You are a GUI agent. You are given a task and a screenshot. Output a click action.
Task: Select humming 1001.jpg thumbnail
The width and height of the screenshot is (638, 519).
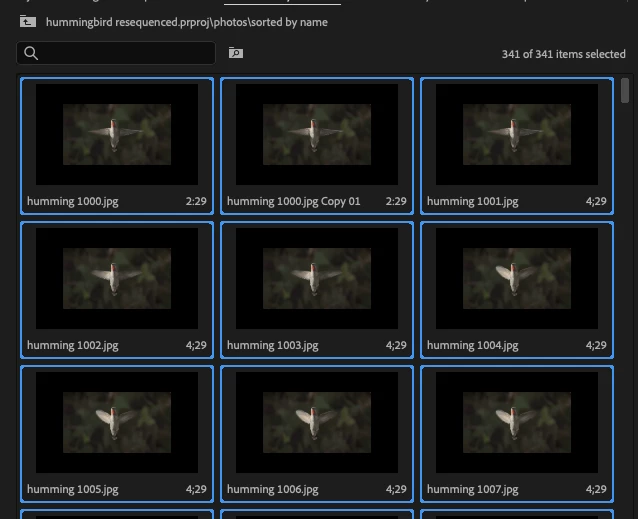click(517, 134)
